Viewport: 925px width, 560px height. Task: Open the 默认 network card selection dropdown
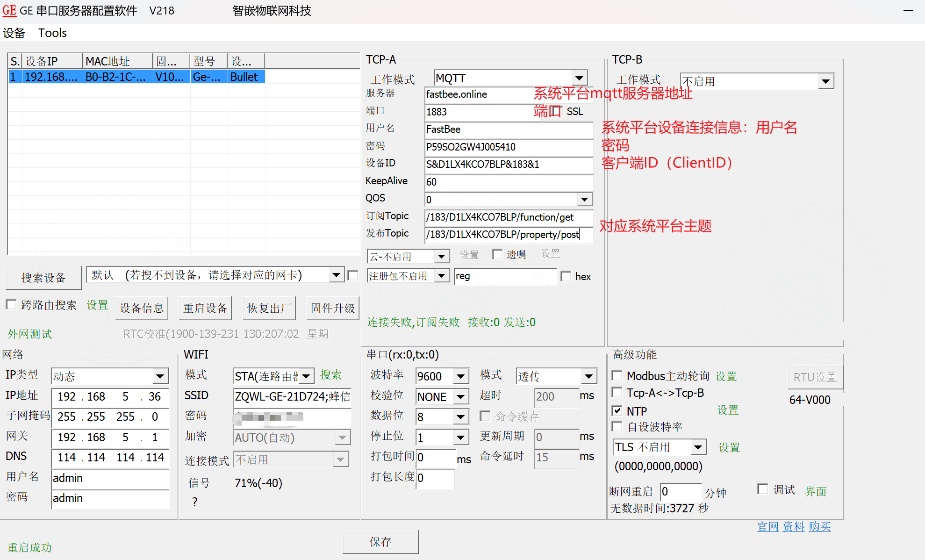[336, 275]
